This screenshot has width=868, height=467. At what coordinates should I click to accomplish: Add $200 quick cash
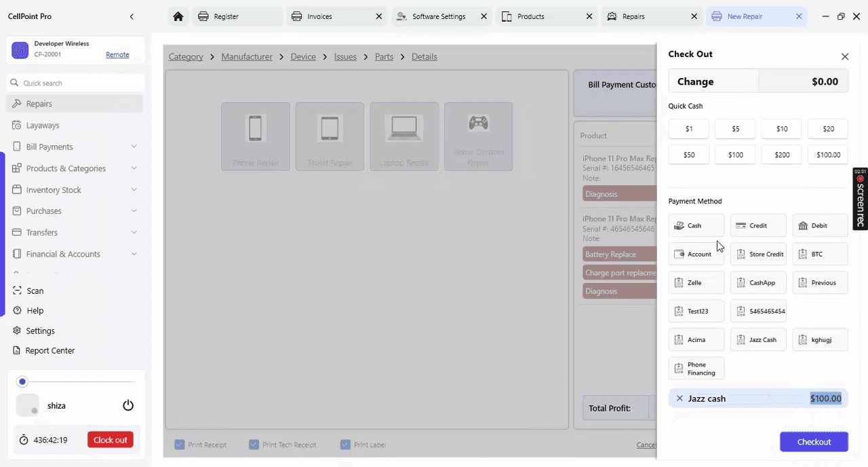click(x=782, y=155)
